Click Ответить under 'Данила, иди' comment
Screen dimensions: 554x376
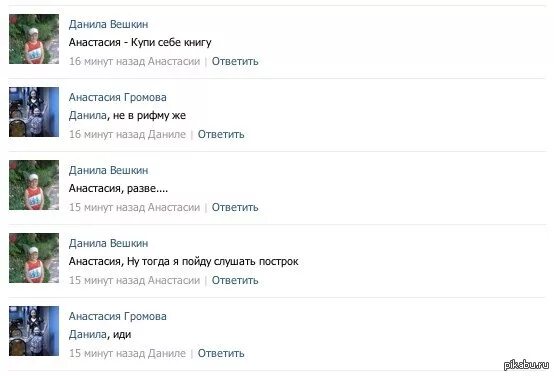point(221,353)
